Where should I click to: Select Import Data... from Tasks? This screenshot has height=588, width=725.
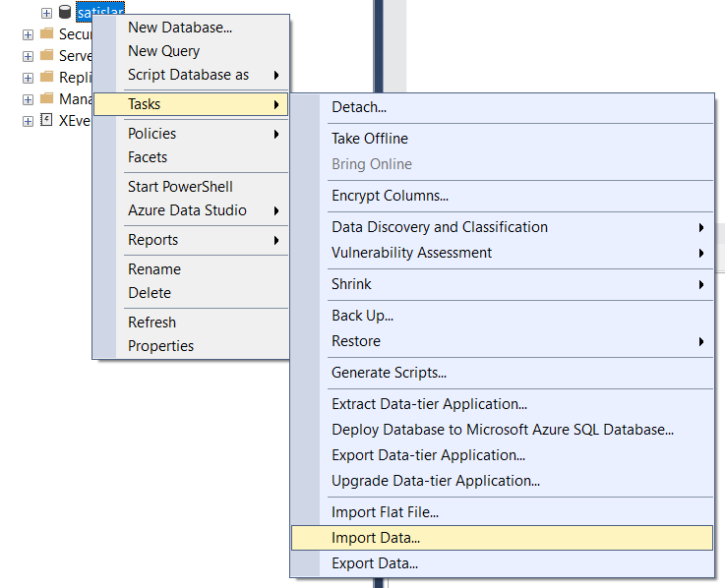(x=502, y=538)
